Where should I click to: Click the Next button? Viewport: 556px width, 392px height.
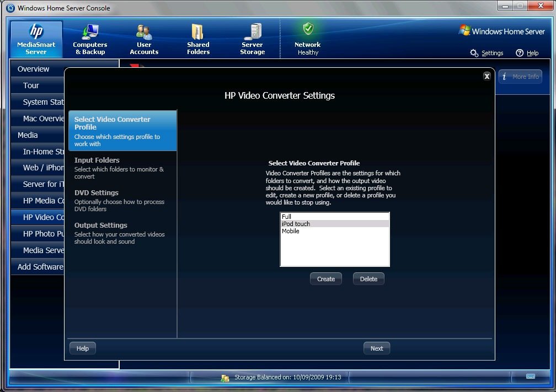pos(377,348)
